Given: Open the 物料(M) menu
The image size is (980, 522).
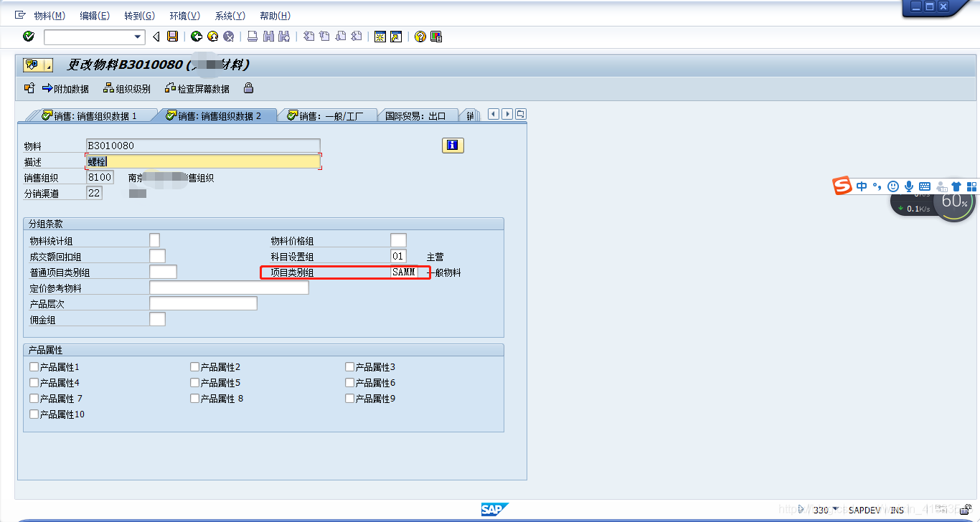Looking at the screenshot, I should coord(50,16).
